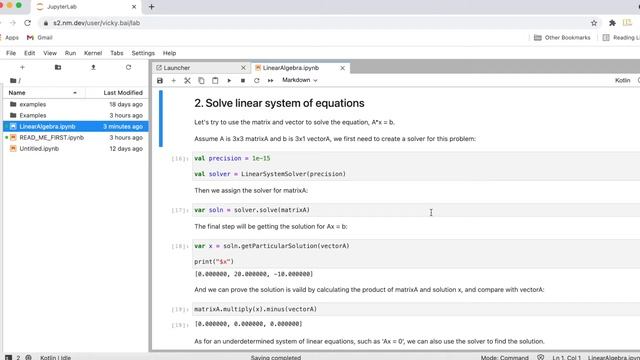Viewport: 640px width, 360px height.
Task: Cut selected cells with scissors icon
Action: (187, 80)
